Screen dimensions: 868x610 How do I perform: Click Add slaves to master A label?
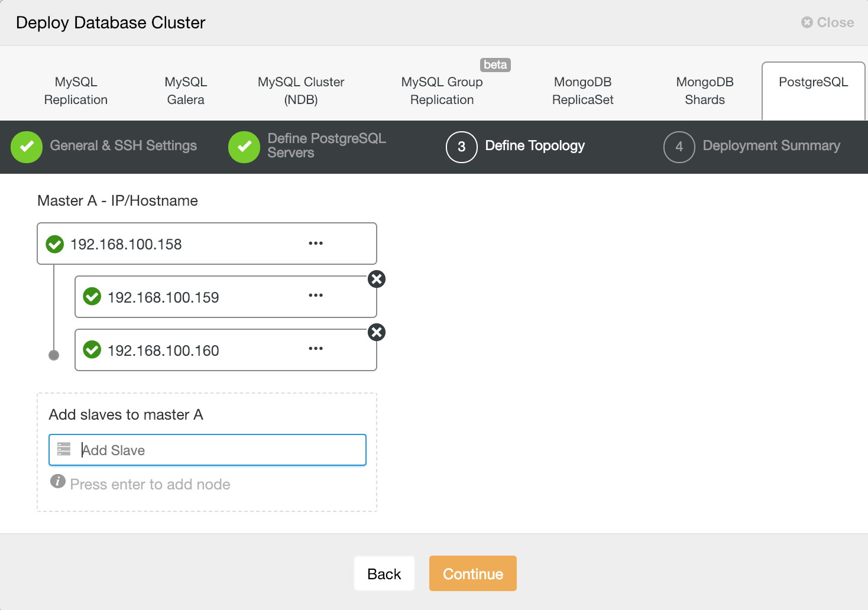126,414
